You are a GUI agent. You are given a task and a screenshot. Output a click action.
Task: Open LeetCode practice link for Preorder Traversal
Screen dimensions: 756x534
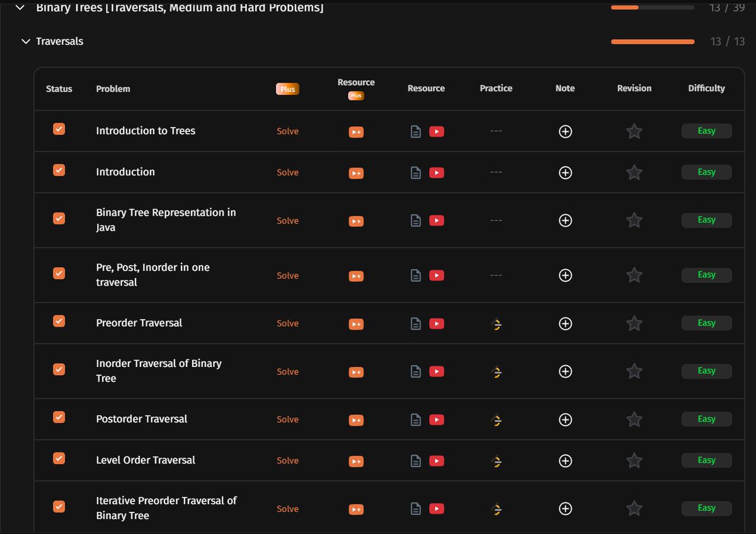pos(496,324)
